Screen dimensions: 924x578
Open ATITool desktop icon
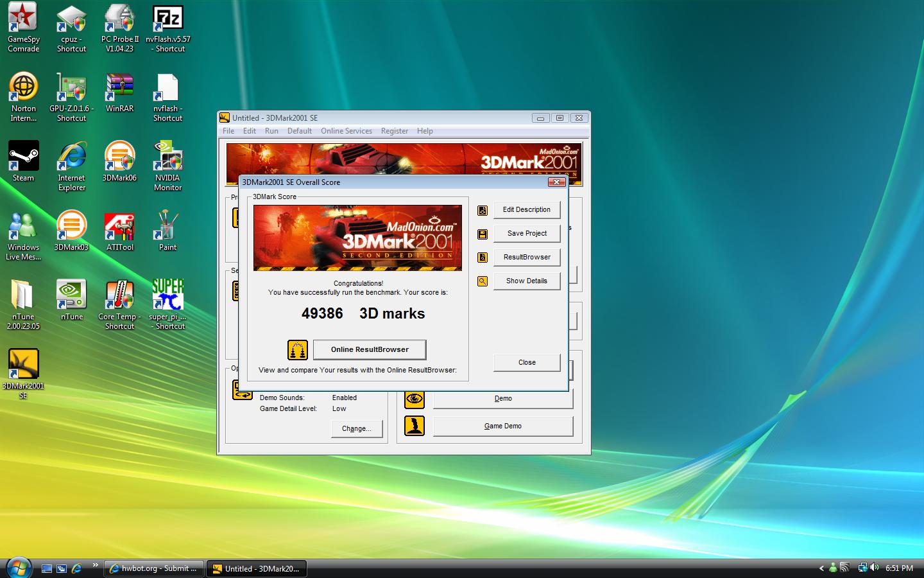pos(119,231)
